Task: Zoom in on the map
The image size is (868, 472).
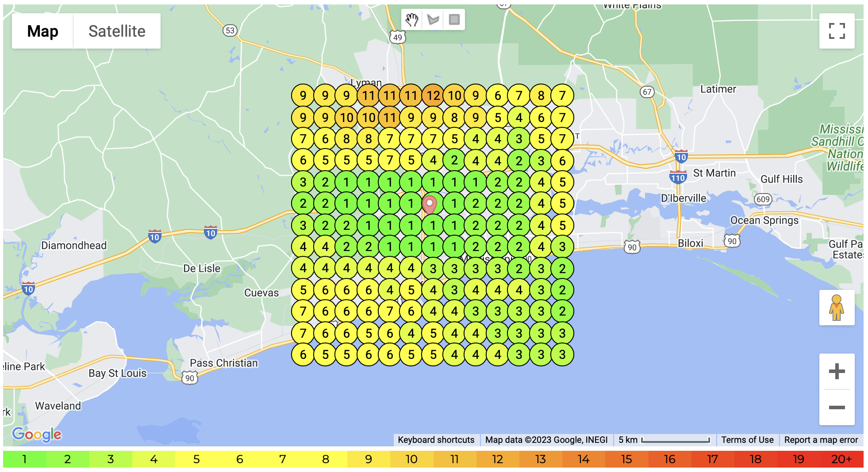Action: coord(837,371)
